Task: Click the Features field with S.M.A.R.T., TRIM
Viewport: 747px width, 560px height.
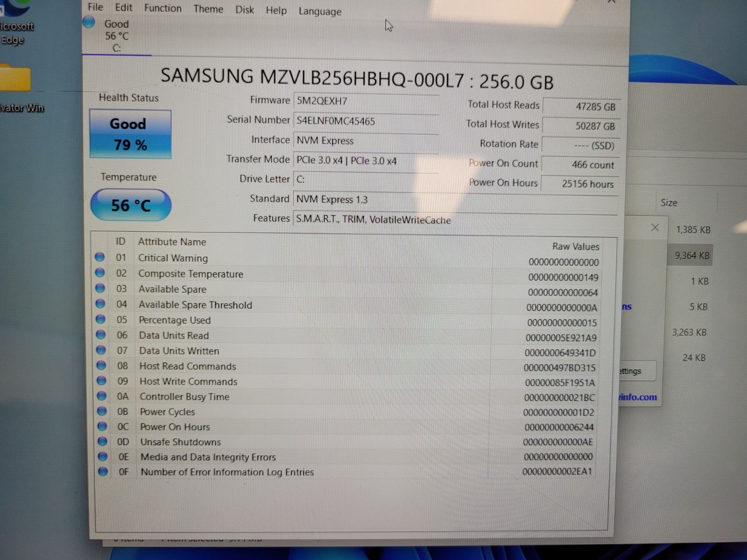Action: [x=455, y=220]
